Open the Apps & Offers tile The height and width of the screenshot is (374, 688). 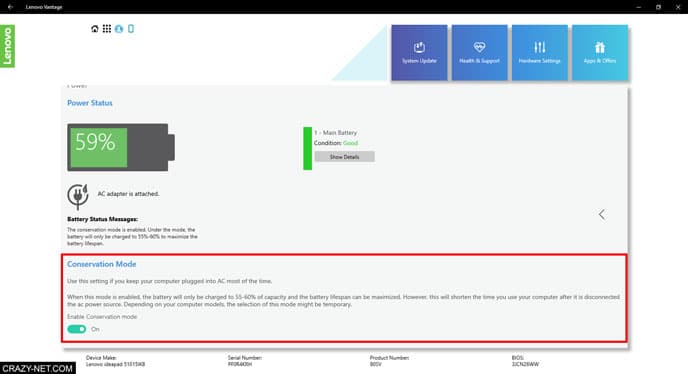(x=599, y=53)
